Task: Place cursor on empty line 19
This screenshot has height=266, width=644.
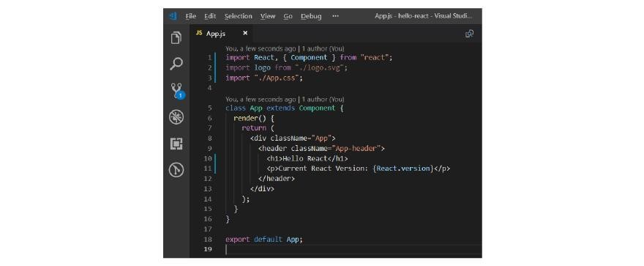Action: point(353,250)
